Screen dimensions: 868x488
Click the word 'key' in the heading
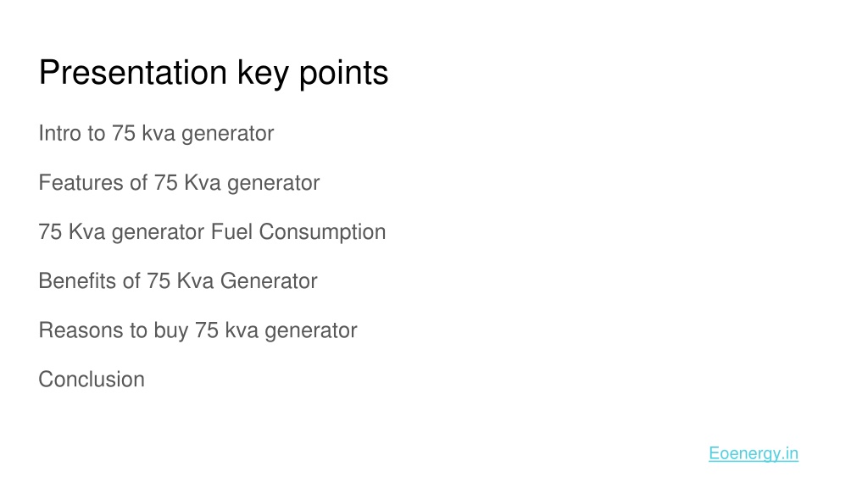click(x=263, y=73)
